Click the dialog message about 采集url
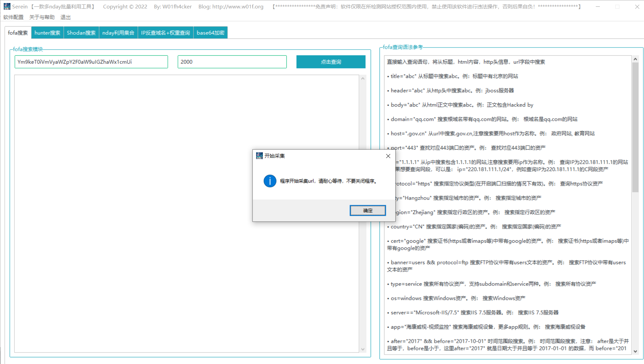The height and width of the screenshot is (364, 644). [329, 181]
